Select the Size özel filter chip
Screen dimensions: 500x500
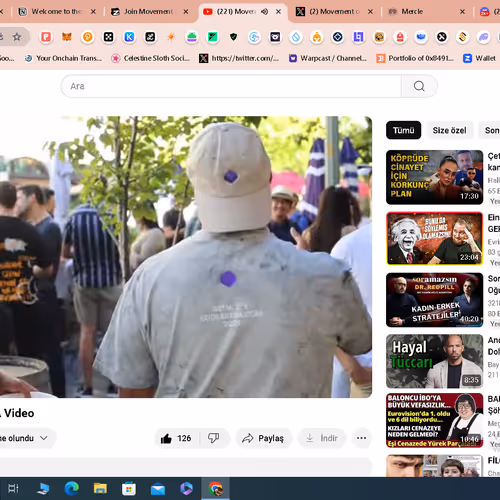pyautogui.click(x=449, y=130)
